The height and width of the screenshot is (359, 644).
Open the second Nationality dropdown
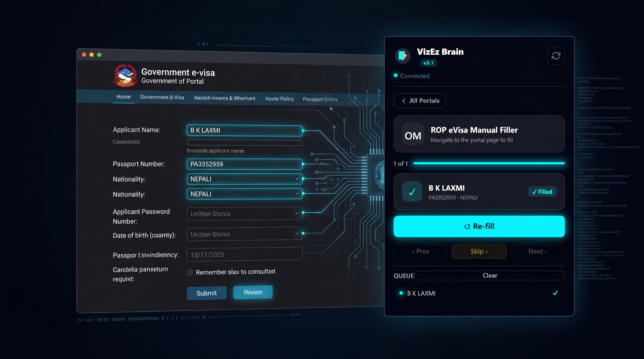[x=245, y=194]
